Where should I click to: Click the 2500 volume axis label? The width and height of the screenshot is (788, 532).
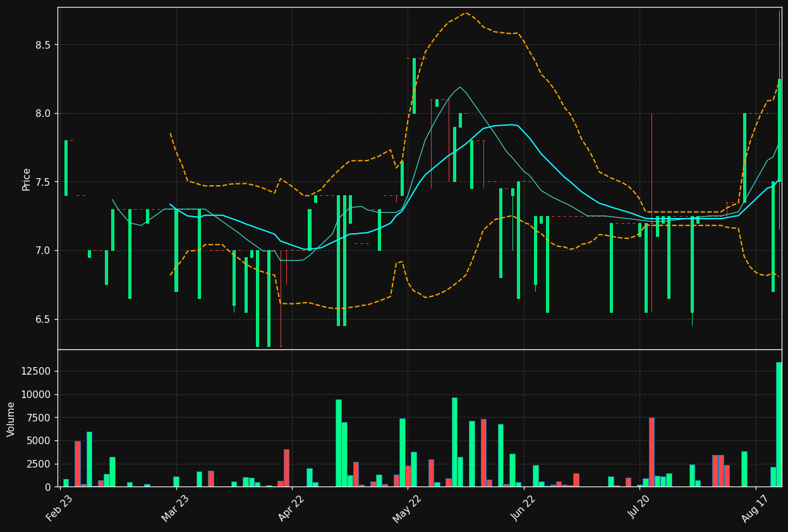[x=39, y=464]
